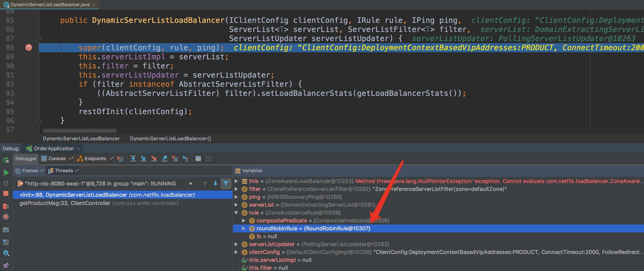Viewport: 644px width, 271px height.
Task: Click the View Breakpoints icon
Action: pos(6,206)
